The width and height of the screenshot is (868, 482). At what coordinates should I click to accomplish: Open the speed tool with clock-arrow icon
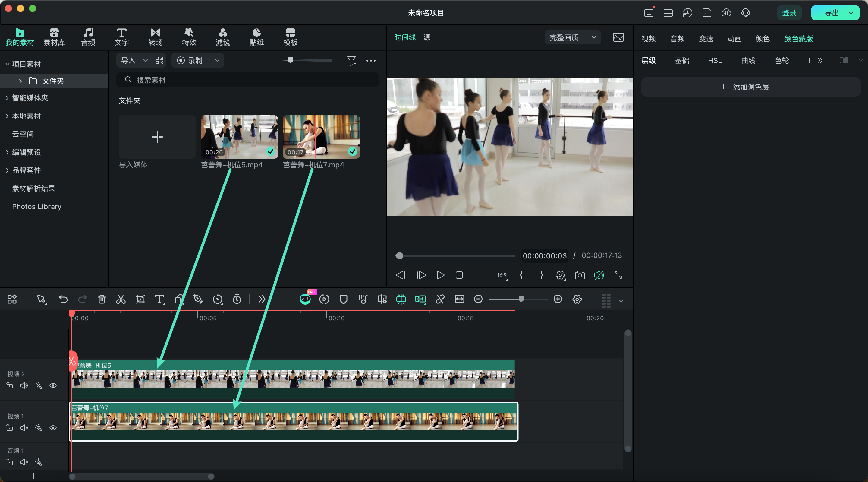pyautogui.click(x=218, y=299)
